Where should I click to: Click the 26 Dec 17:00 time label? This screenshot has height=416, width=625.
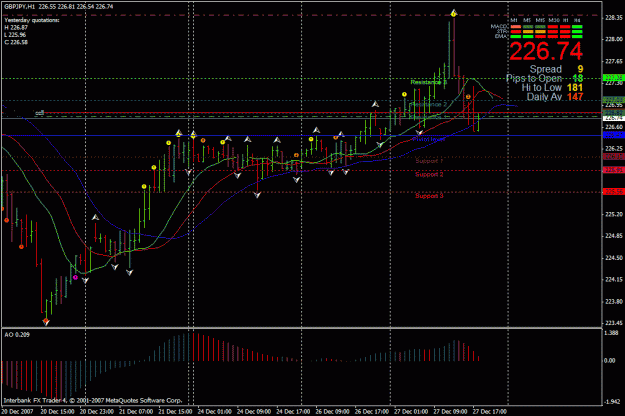coord(372,411)
